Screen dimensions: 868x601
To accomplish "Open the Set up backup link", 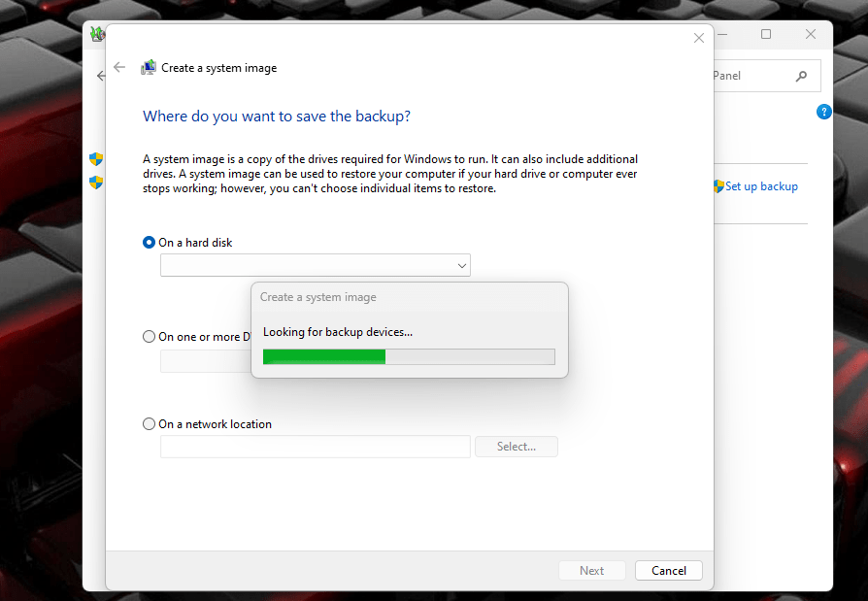I will click(762, 185).
